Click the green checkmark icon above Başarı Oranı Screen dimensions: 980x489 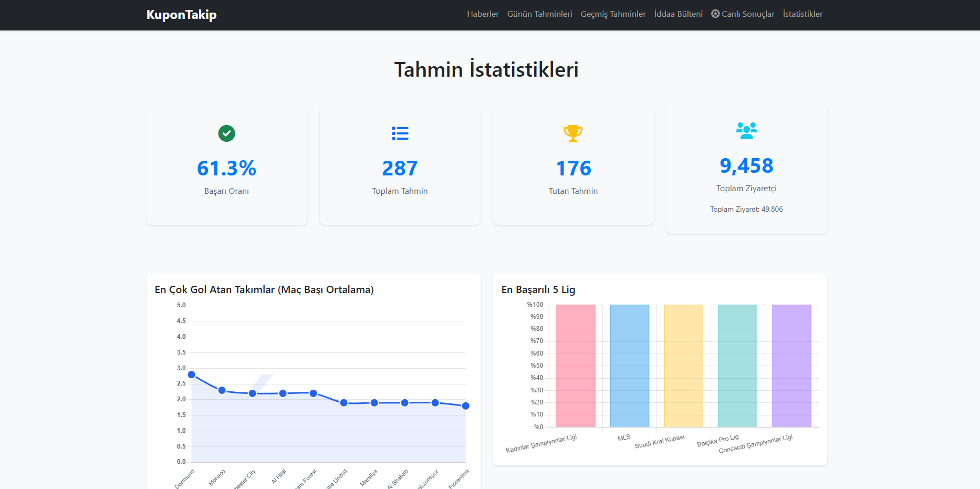(x=226, y=133)
